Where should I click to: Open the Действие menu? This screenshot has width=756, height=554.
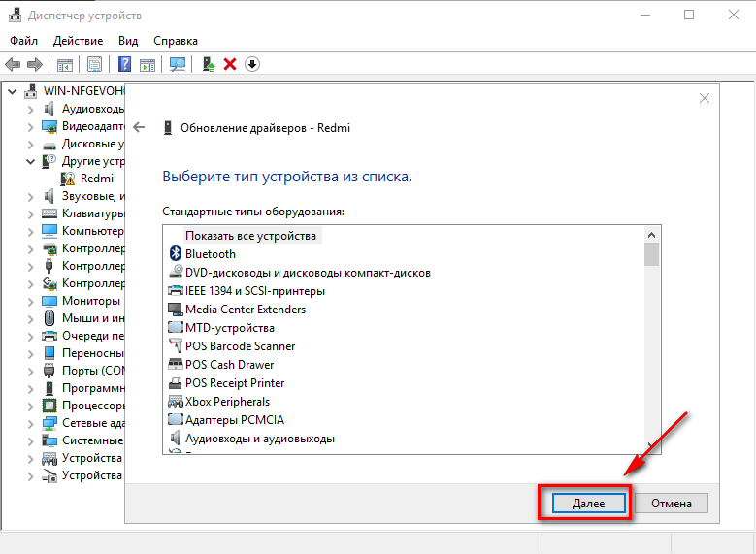(78, 41)
